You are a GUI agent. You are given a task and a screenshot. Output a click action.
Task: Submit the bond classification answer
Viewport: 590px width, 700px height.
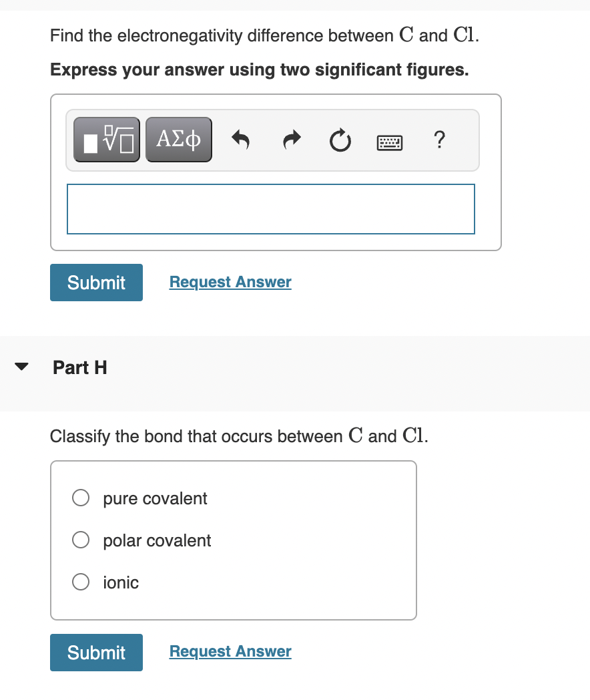click(96, 652)
